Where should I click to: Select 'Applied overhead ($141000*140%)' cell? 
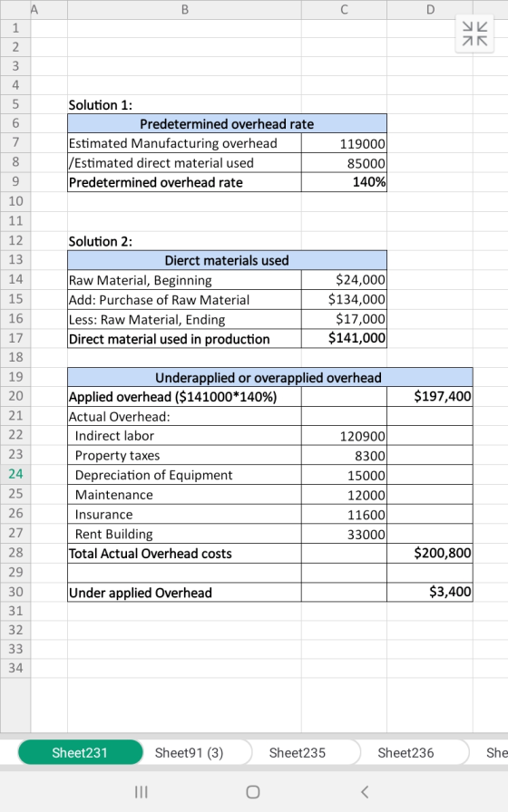(184, 397)
